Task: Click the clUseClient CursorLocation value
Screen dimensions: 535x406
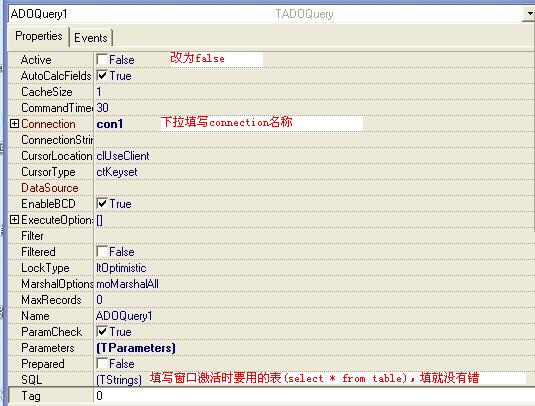Action: [123, 156]
